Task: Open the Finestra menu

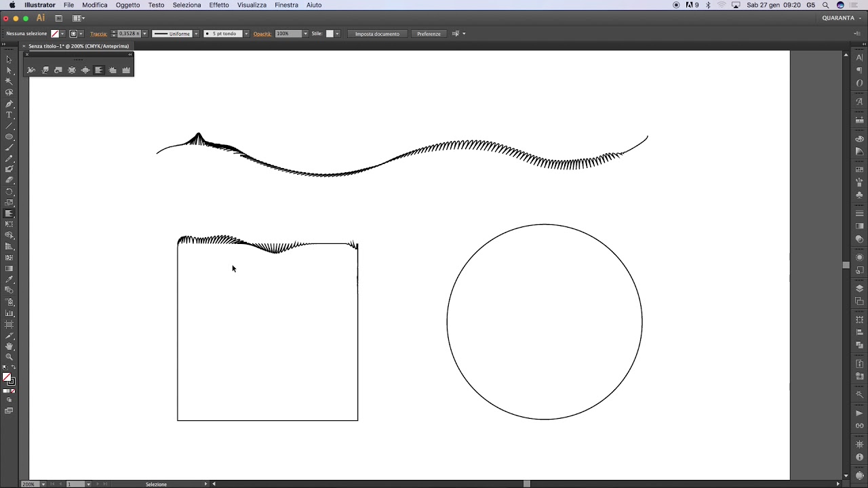Action: (286, 5)
